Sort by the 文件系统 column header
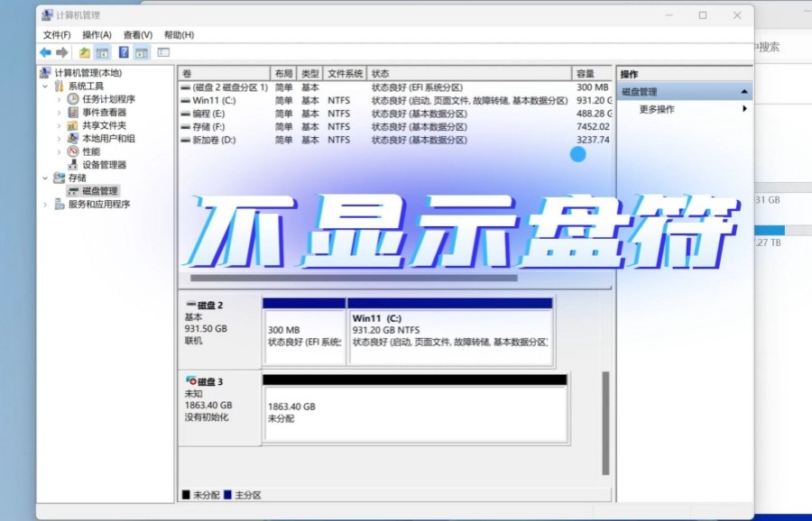Image resolution: width=812 pixels, height=521 pixels. click(x=345, y=74)
